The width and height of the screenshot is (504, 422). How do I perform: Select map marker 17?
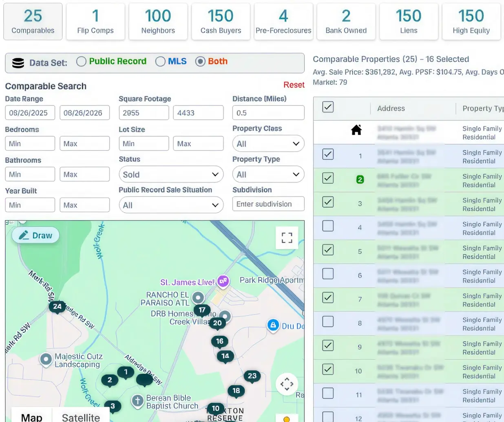[202, 310]
